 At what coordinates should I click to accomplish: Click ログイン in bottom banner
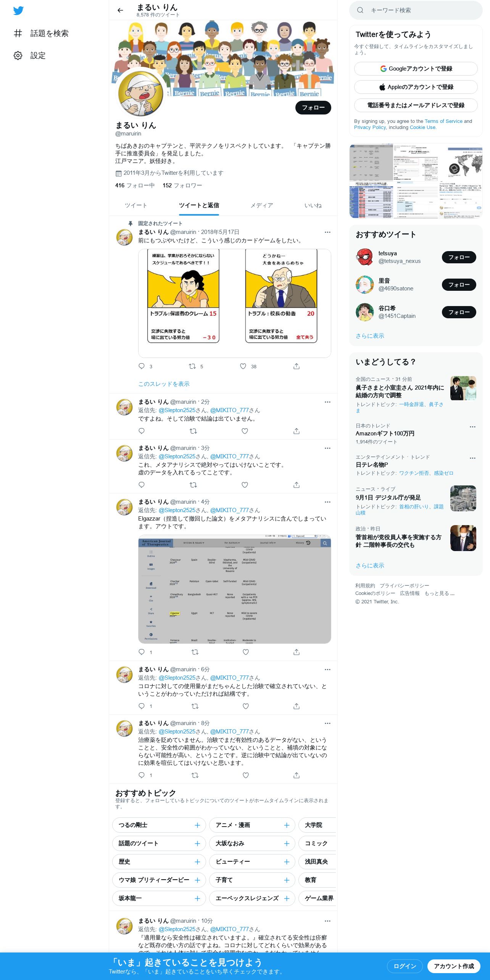405,966
